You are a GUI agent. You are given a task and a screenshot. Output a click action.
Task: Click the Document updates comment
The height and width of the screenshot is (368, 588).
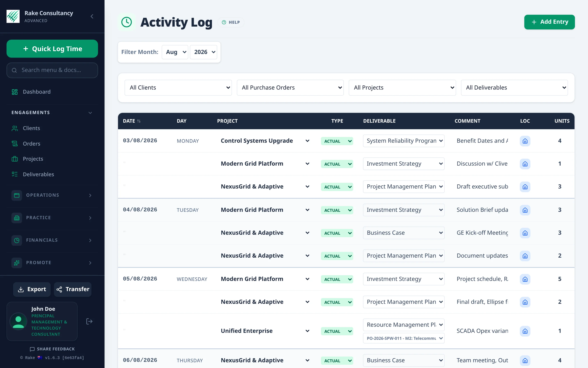click(482, 256)
